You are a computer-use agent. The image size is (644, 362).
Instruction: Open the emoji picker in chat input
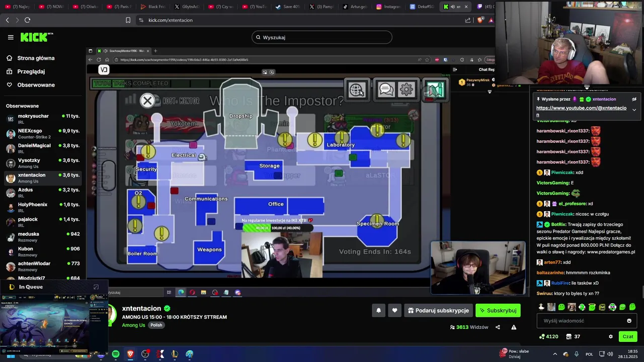(x=629, y=321)
